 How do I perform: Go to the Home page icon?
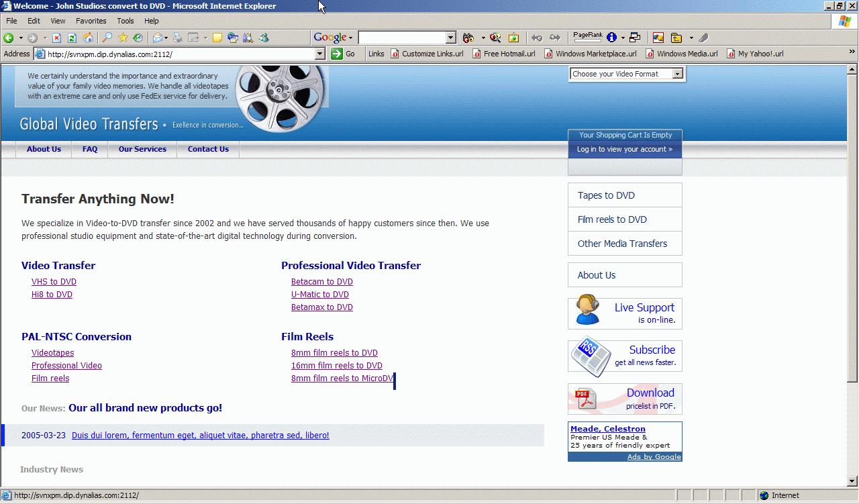88,38
